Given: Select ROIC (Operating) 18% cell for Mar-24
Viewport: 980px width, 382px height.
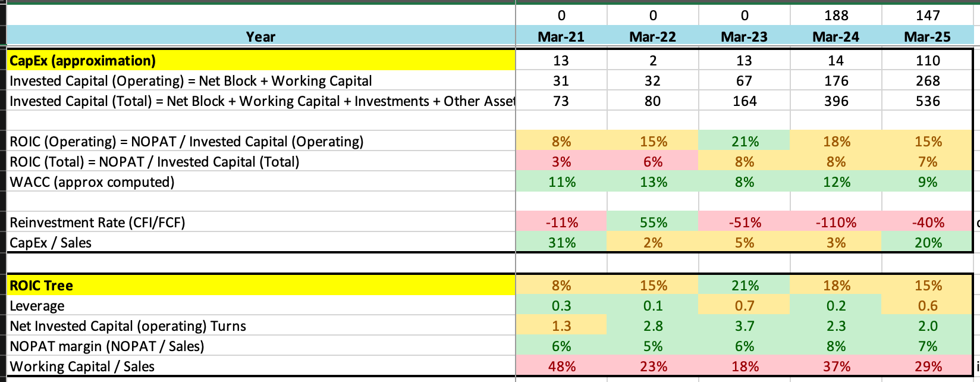Looking at the screenshot, I should coord(835,142).
